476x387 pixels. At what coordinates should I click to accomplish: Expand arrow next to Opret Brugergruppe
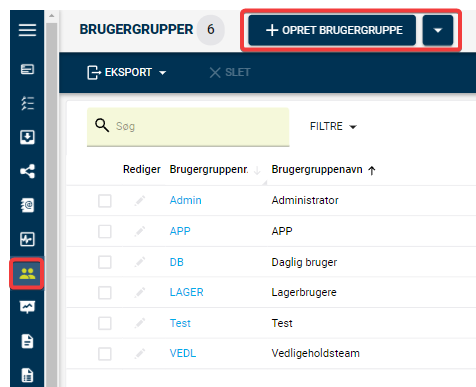tap(438, 30)
